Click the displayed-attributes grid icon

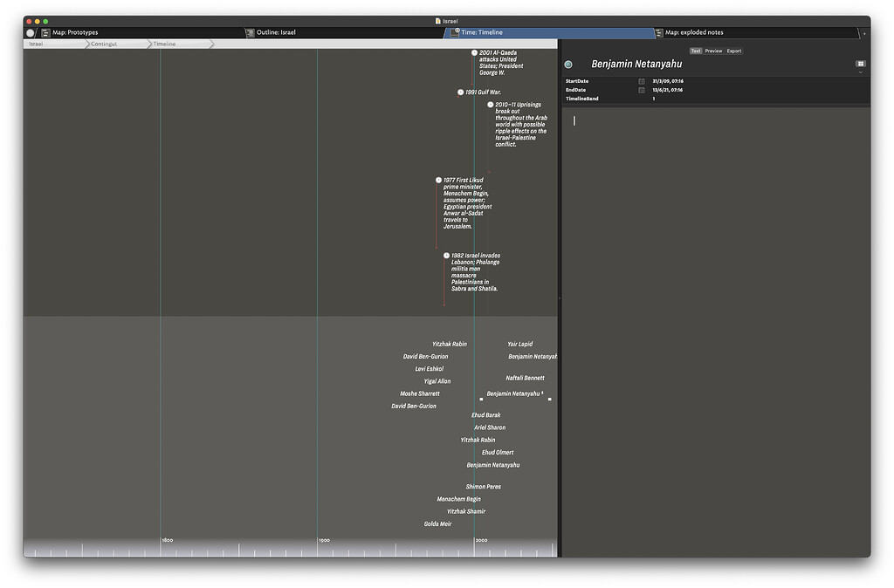[860, 64]
